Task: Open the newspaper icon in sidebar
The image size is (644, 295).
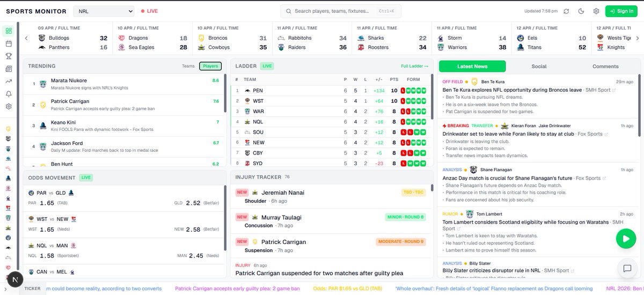Action: coord(8,69)
